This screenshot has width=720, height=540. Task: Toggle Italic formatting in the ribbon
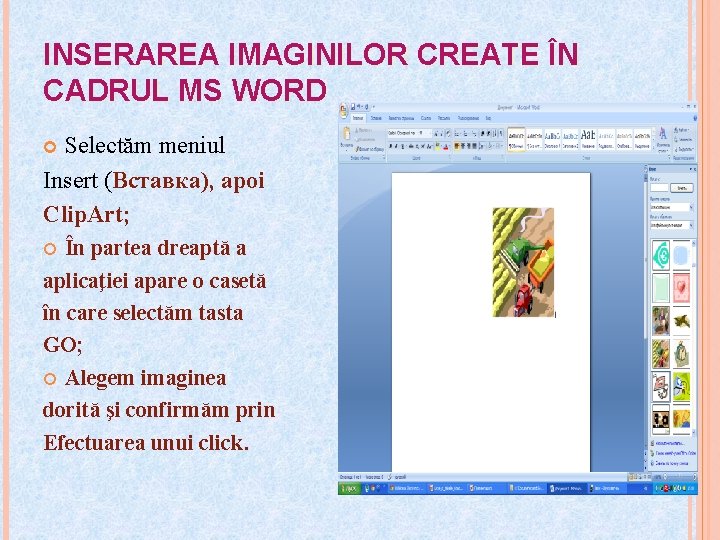tap(396, 146)
